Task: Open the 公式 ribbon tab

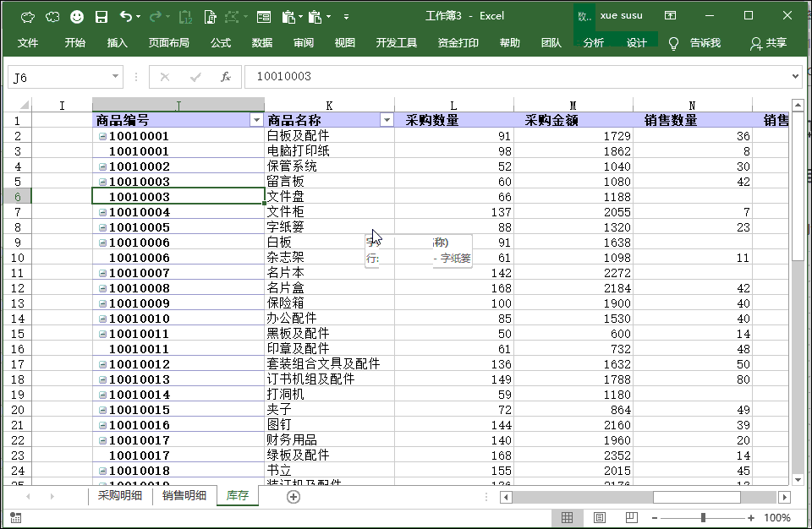Action: (x=220, y=42)
